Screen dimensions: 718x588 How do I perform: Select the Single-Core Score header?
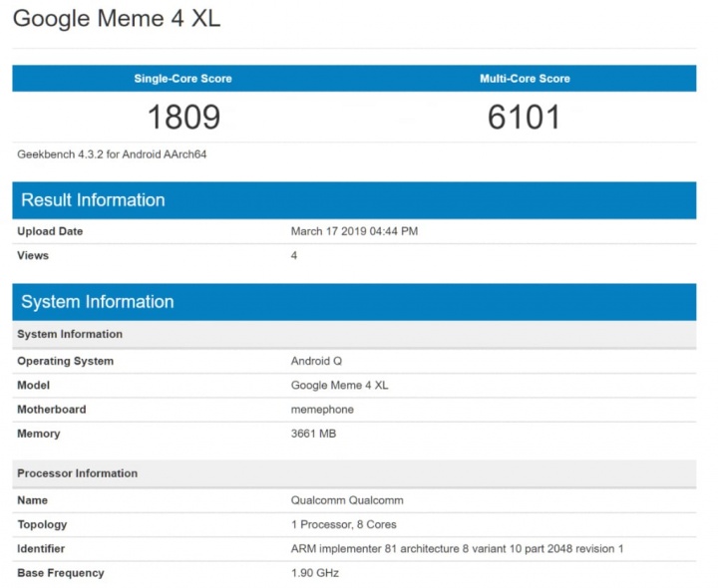click(x=183, y=79)
